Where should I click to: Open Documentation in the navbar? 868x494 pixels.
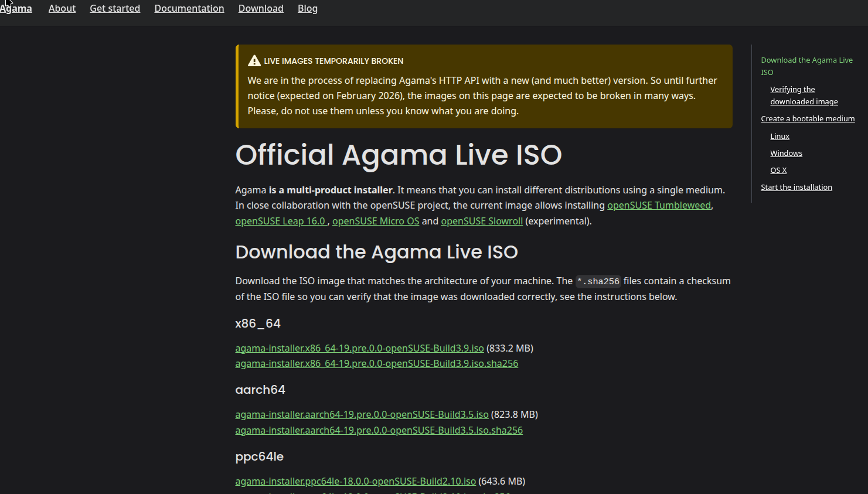click(x=189, y=8)
